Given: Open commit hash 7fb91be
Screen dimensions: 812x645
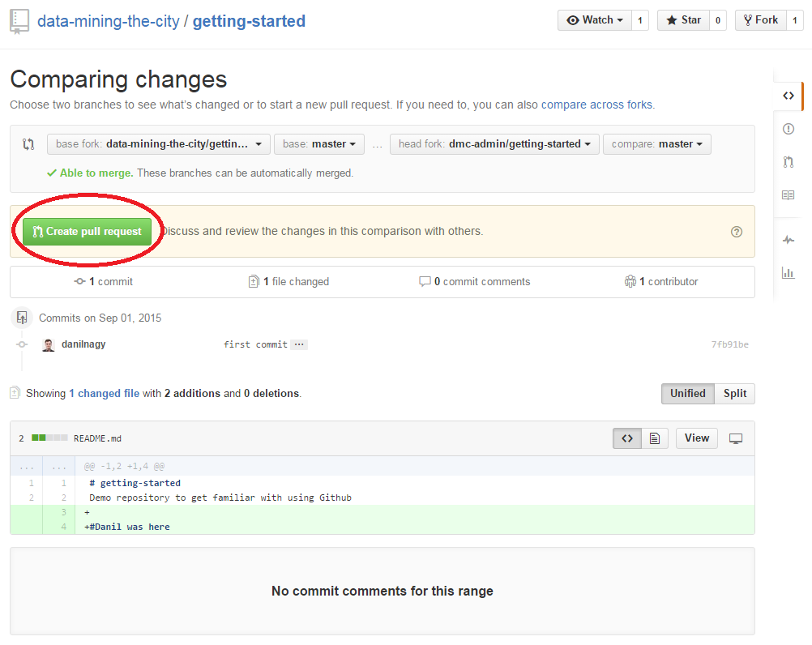Looking at the screenshot, I should (x=729, y=344).
